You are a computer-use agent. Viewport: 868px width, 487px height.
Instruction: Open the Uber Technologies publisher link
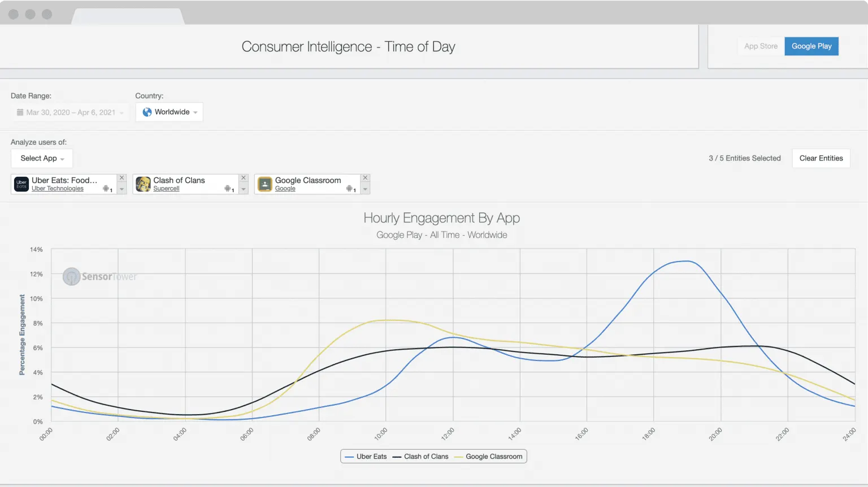coord(58,189)
